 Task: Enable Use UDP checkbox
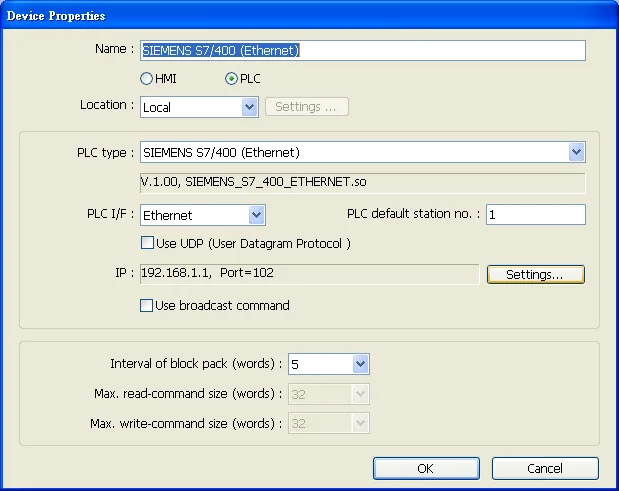click(147, 243)
